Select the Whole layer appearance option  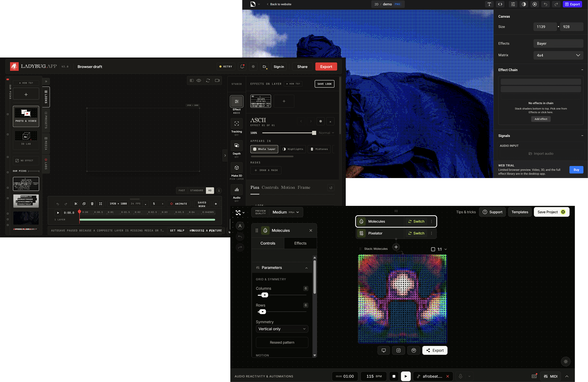(264, 149)
